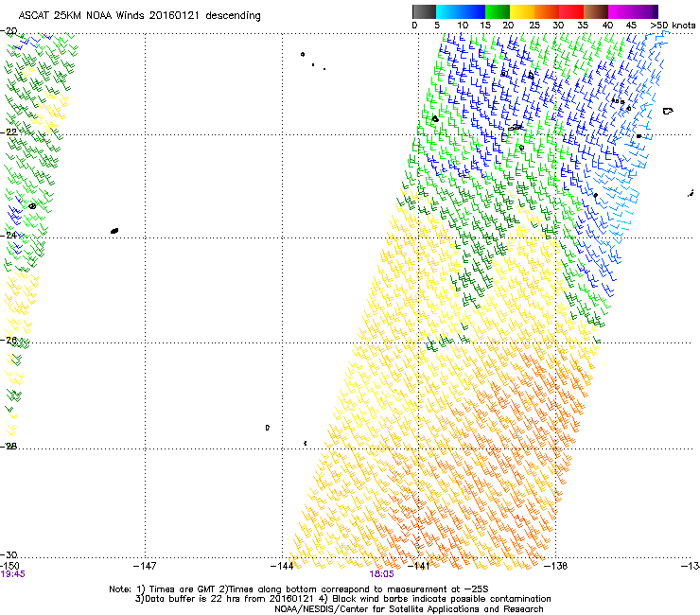The image size is (700, 615).
Task: Click the blue 10-15 knots legend band
Action: [473, 11]
